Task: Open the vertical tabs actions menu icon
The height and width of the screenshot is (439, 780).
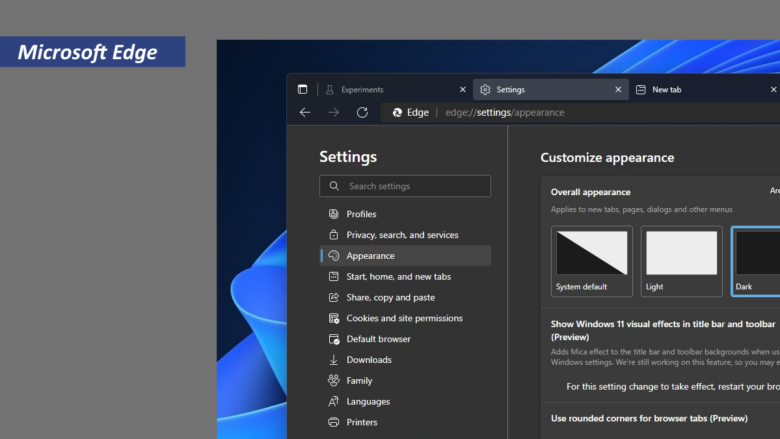Action: (302, 89)
